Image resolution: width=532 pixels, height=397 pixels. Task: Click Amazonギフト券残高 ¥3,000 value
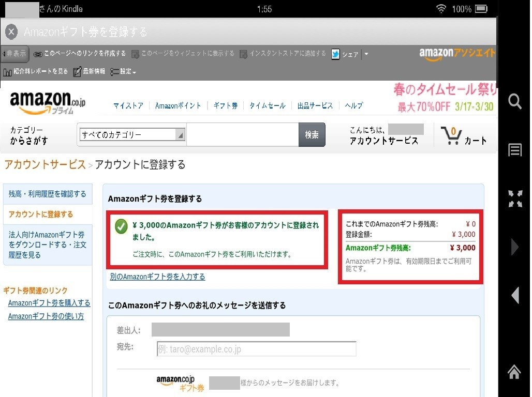(463, 248)
